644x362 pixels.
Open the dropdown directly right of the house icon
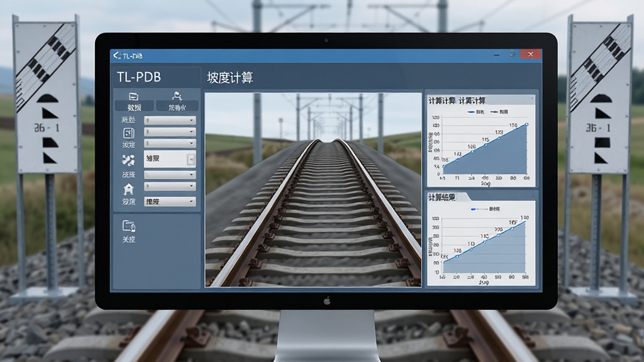click(x=170, y=186)
